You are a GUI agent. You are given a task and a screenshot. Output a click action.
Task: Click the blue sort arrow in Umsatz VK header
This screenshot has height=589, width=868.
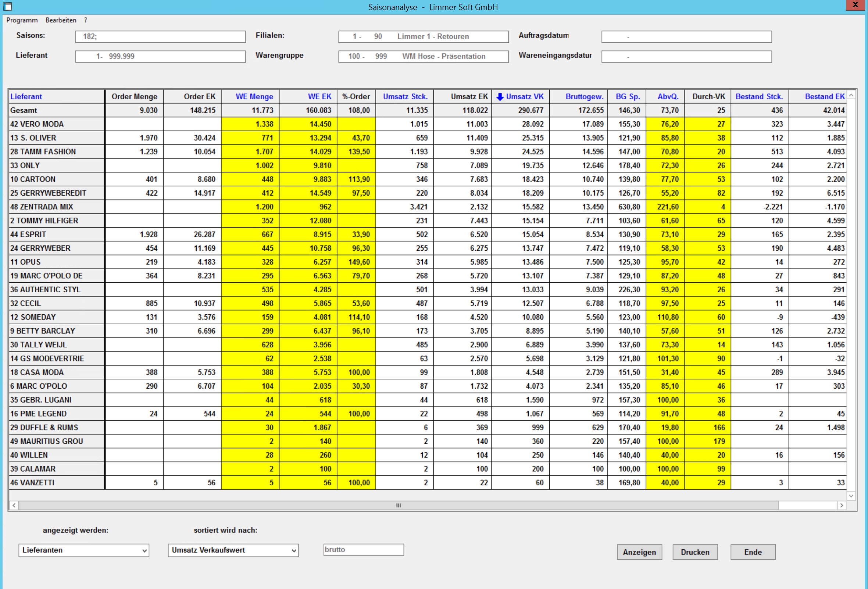pos(500,97)
